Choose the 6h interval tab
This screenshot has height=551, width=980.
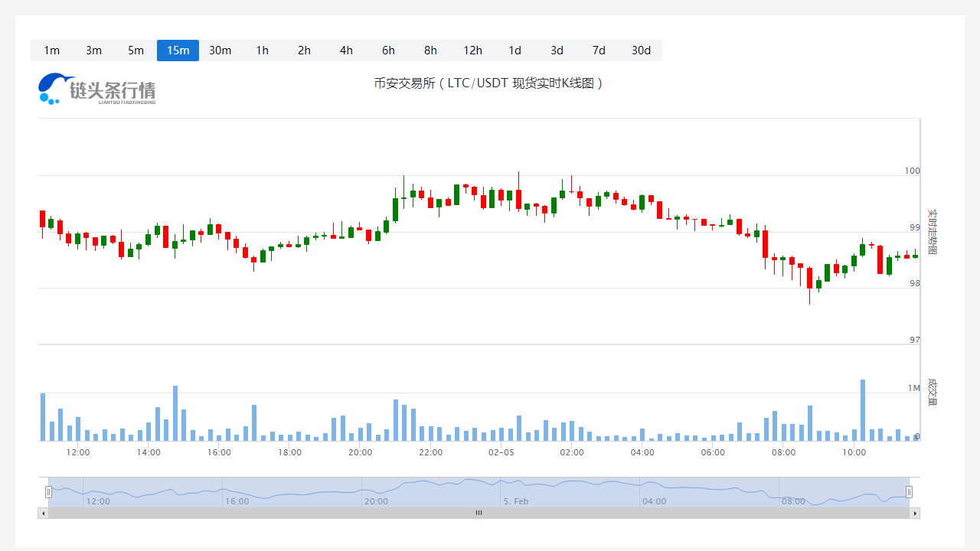388,51
